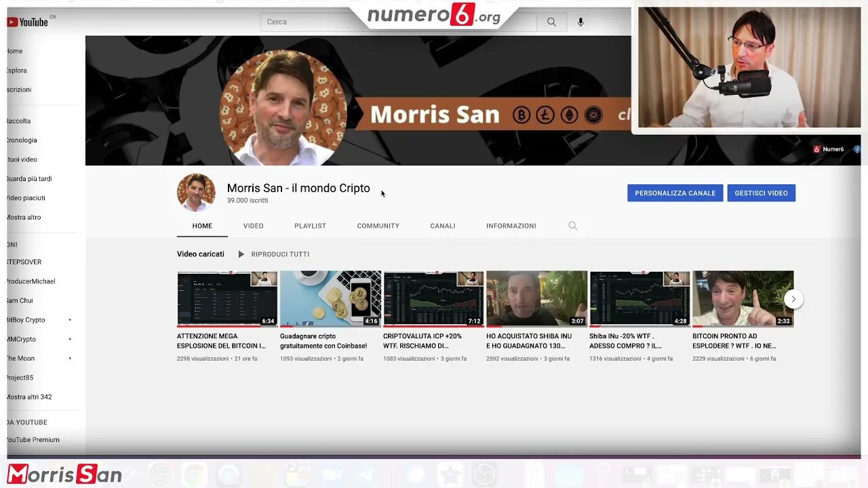This screenshot has width=868, height=488.
Task: Click the Shiba INu -20% WTF title
Action: pos(625,341)
